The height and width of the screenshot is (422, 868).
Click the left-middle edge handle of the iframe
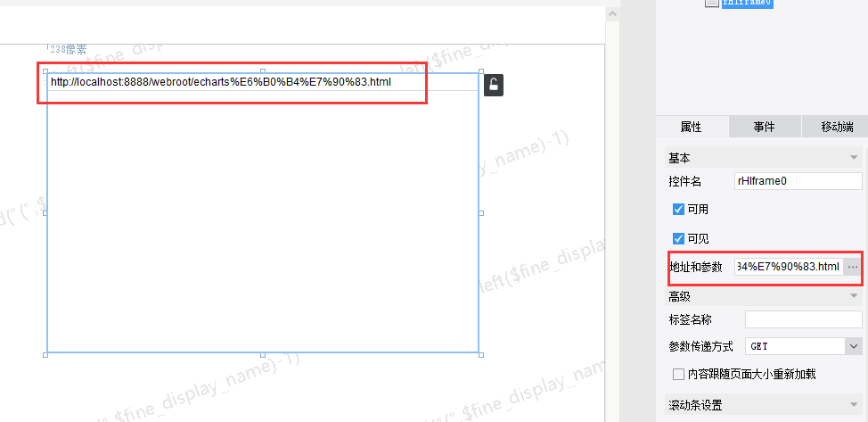point(45,213)
